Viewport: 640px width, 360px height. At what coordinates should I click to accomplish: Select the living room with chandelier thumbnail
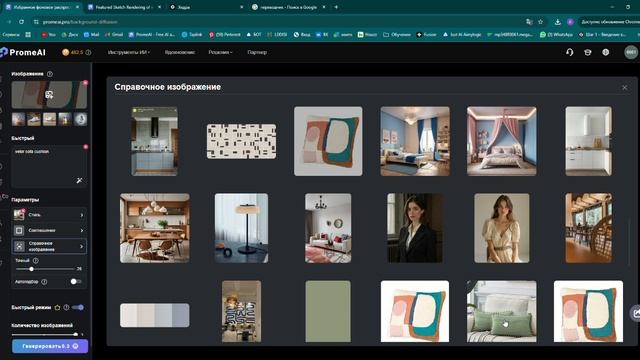[328, 228]
